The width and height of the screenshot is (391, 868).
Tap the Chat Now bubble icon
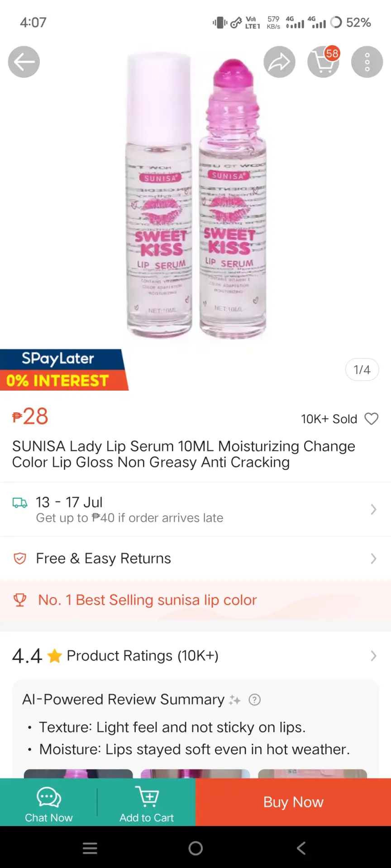[x=49, y=797]
